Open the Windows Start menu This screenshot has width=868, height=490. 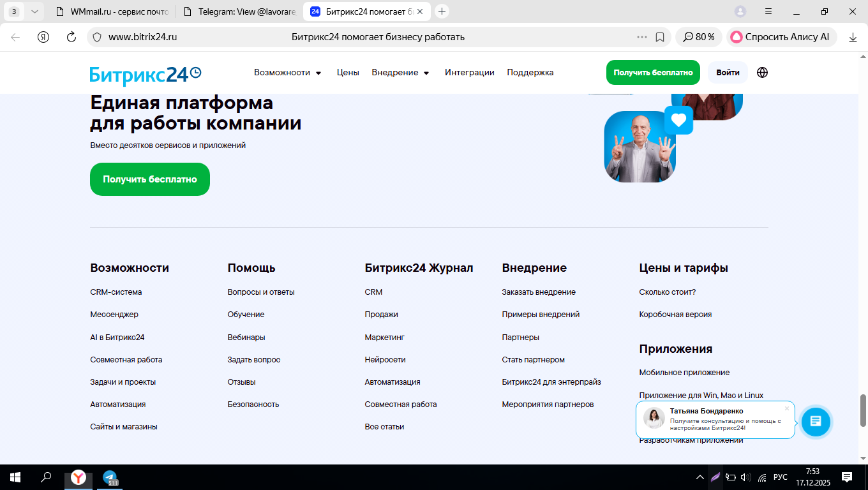click(x=15, y=477)
